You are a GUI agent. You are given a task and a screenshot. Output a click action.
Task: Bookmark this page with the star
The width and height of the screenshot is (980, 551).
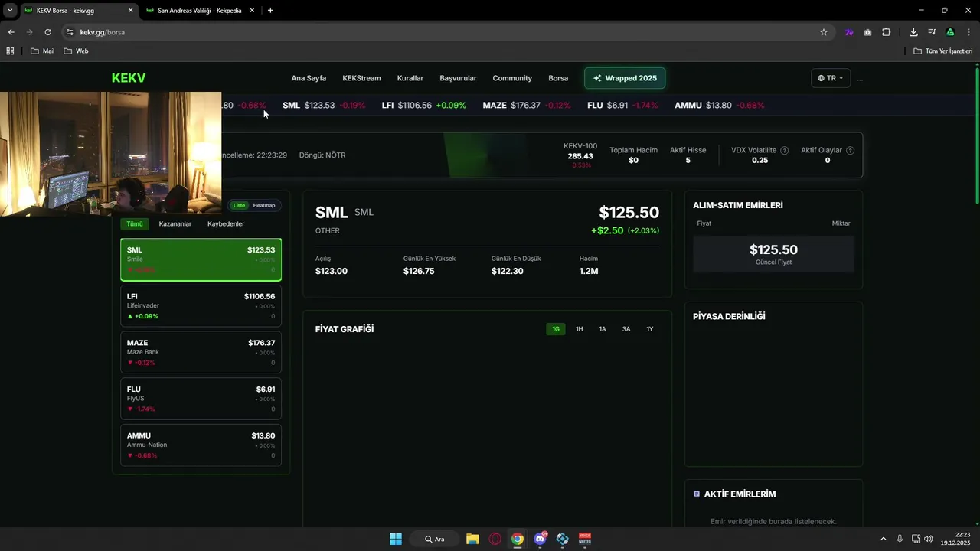pyautogui.click(x=824, y=32)
